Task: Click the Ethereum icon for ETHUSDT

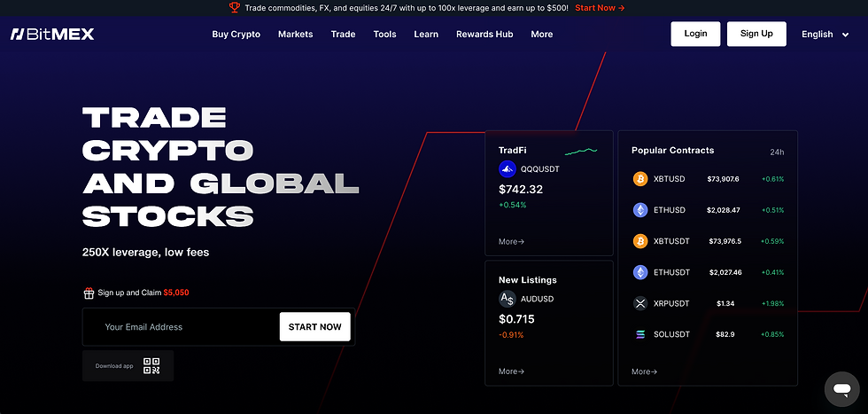Action: click(640, 272)
